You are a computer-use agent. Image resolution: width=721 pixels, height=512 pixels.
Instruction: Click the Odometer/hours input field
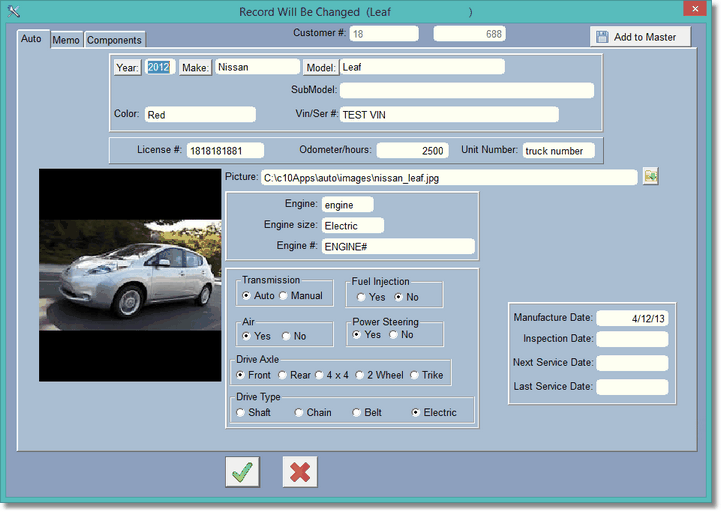[x=412, y=151]
